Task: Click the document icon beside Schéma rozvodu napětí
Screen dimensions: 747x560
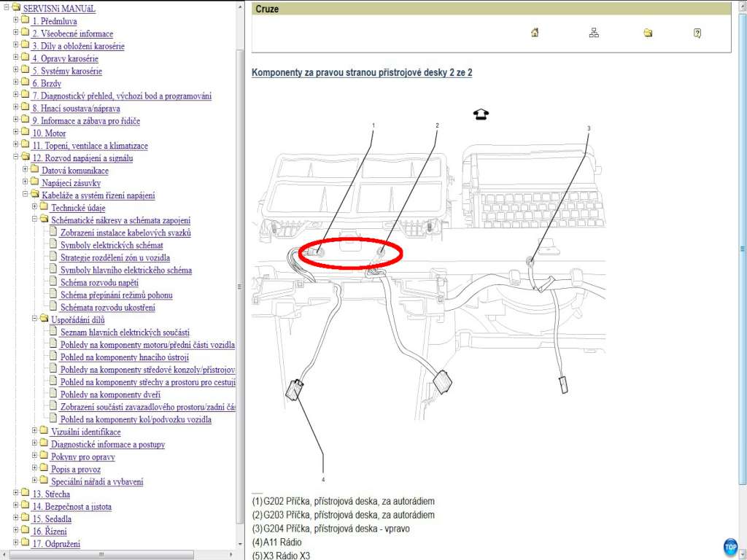Action: pos(53,282)
